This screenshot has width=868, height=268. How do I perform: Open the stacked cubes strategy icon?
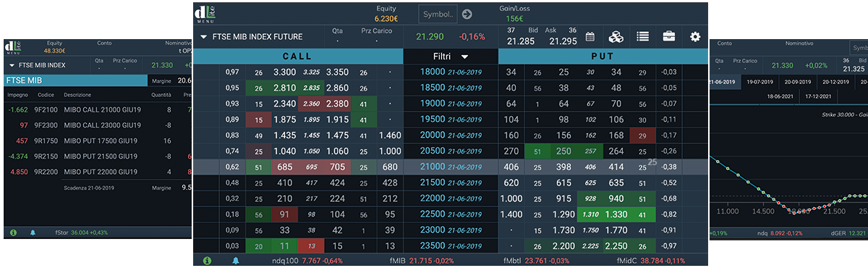click(616, 37)
